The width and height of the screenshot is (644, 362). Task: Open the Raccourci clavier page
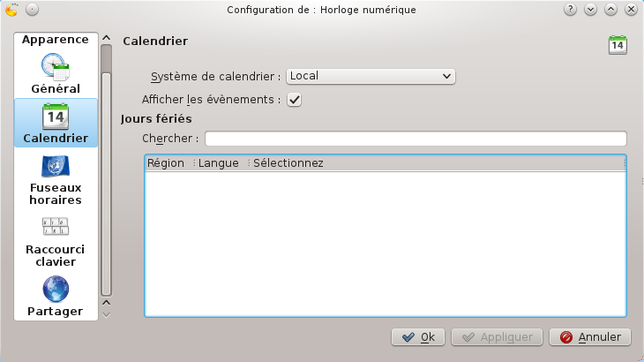pyautogui.click(x=56, y=242)
